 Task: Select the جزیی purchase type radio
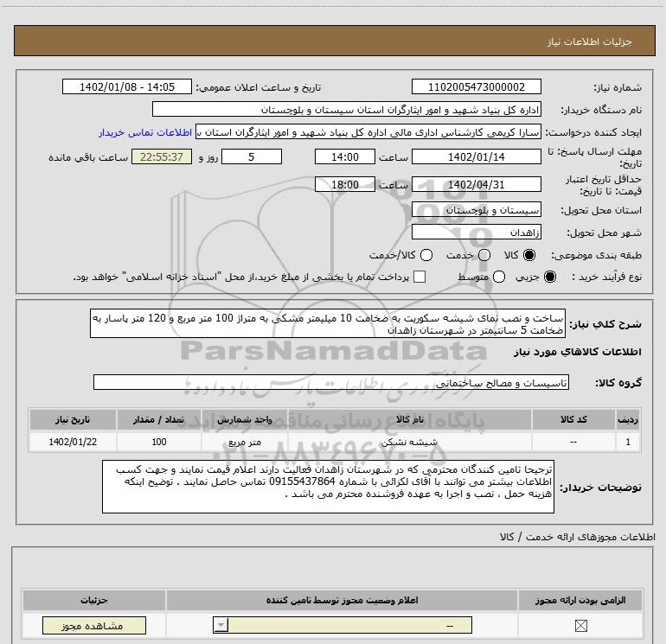point(550,277)
